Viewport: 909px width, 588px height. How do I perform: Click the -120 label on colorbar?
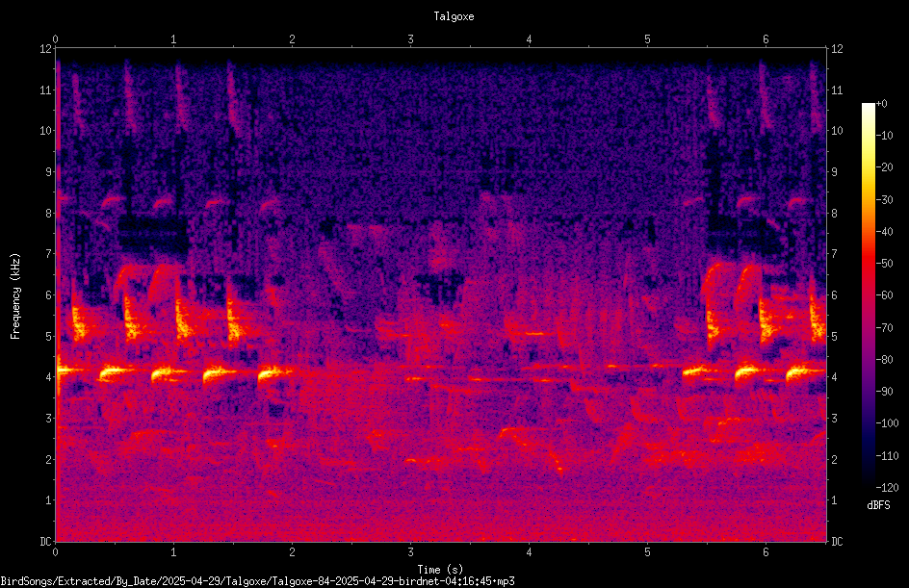[887, 488]
